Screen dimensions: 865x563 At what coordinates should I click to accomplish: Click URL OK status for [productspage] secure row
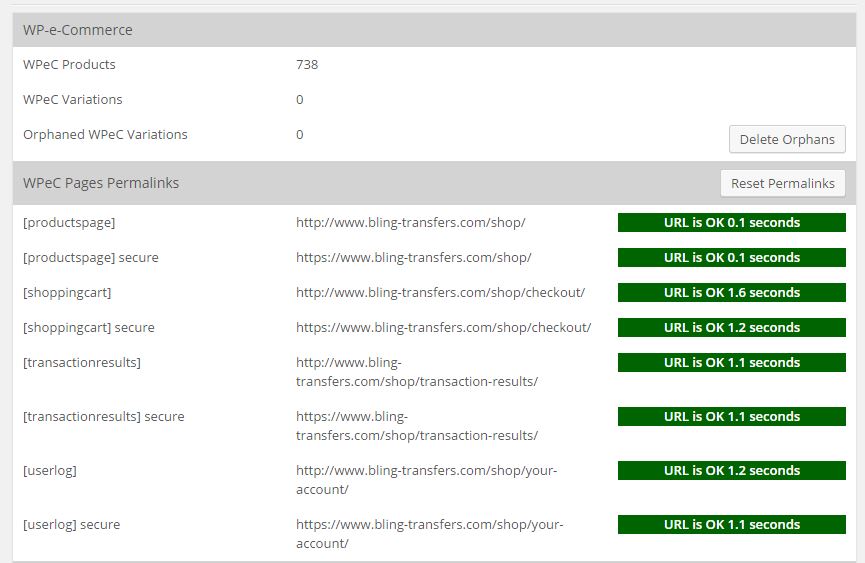coord(731,258)
